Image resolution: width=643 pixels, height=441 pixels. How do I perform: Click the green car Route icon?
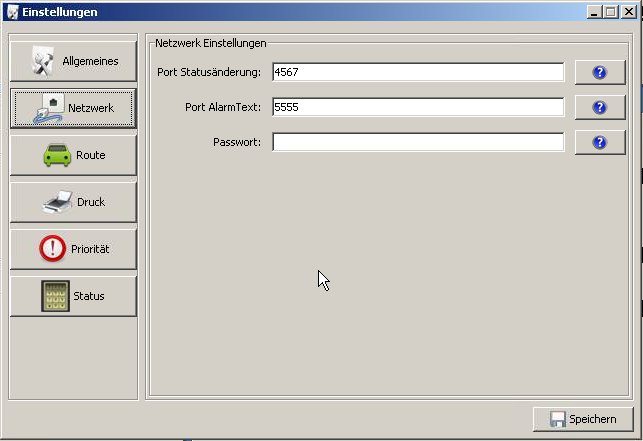(56, 155)
